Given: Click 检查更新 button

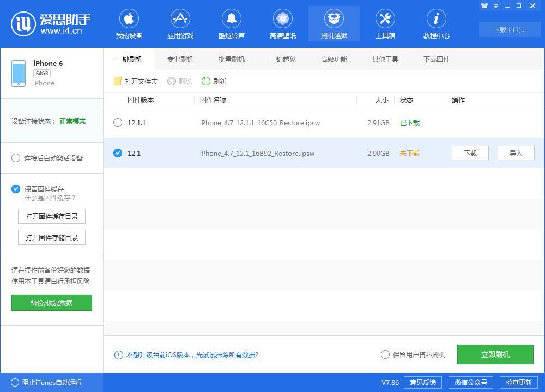Looking at the screenshot, I should pos(519,382).
